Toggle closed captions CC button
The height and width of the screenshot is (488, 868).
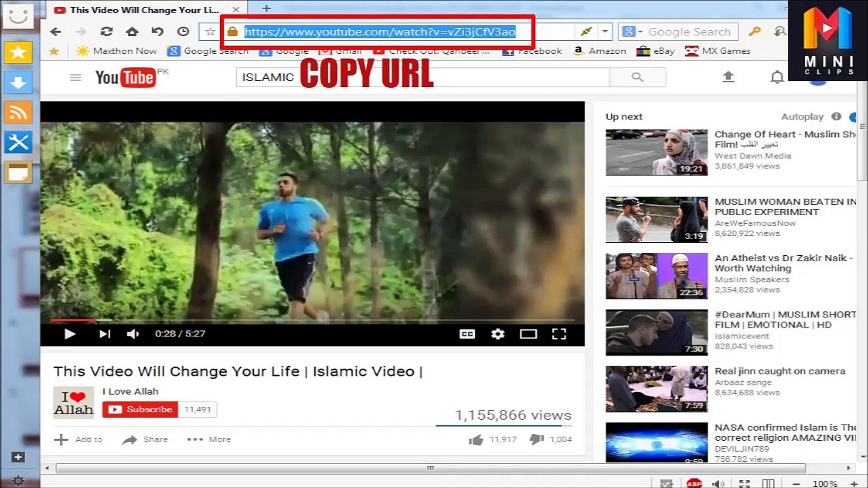coord(467,333)
